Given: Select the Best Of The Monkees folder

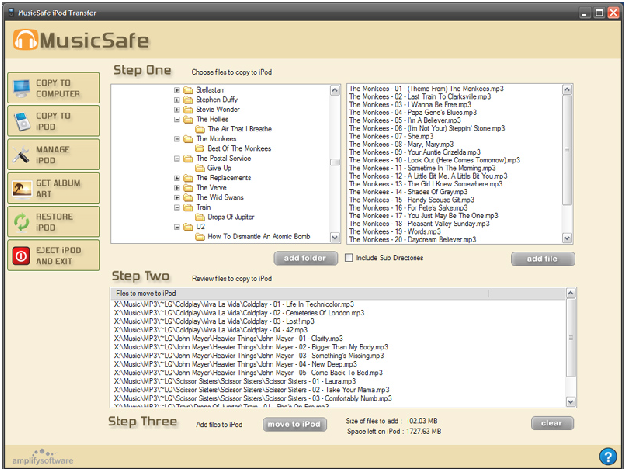Looking at the screenshot, I should [x=239, y=149].
